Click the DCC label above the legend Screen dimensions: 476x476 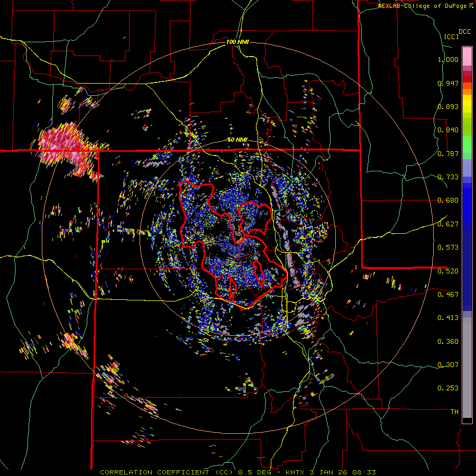(465, 32)
